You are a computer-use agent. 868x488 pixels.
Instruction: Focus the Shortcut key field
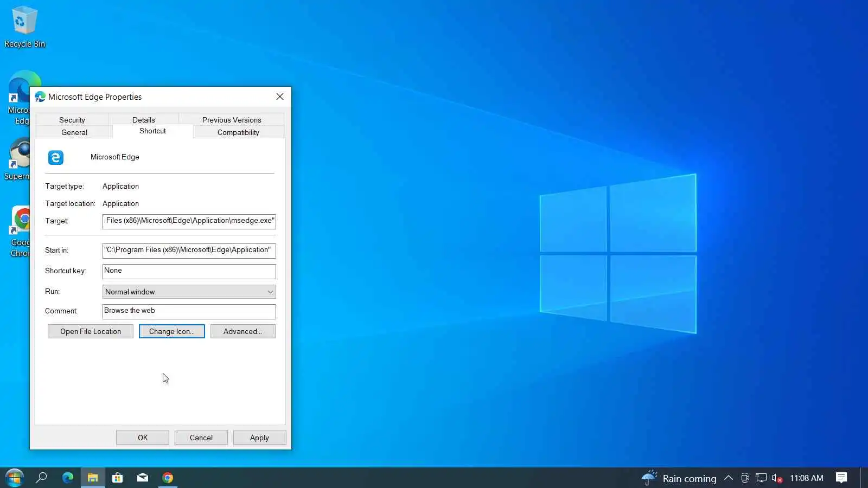(x=189, y=271)
